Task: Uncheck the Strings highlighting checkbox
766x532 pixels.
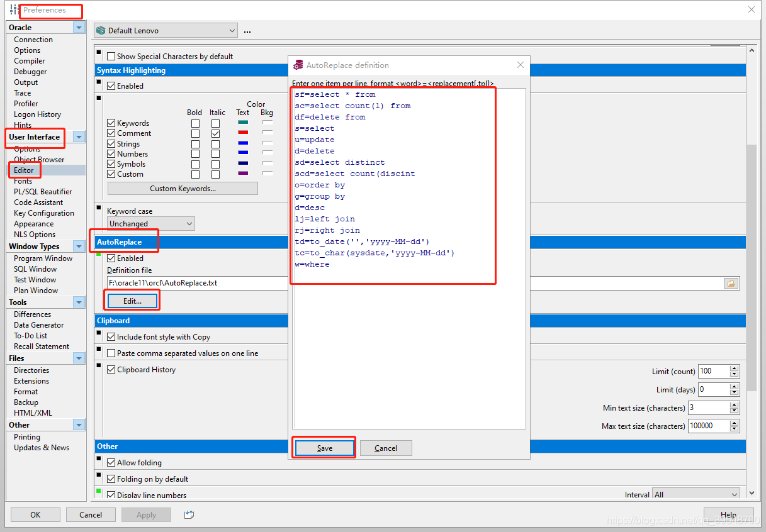Action: point(111,144)
